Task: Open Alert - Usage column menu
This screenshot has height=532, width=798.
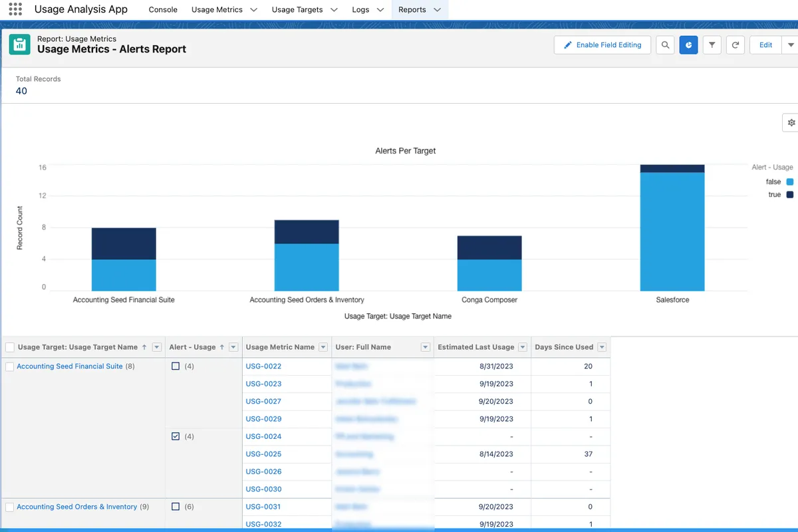Action: click(233, 347)
